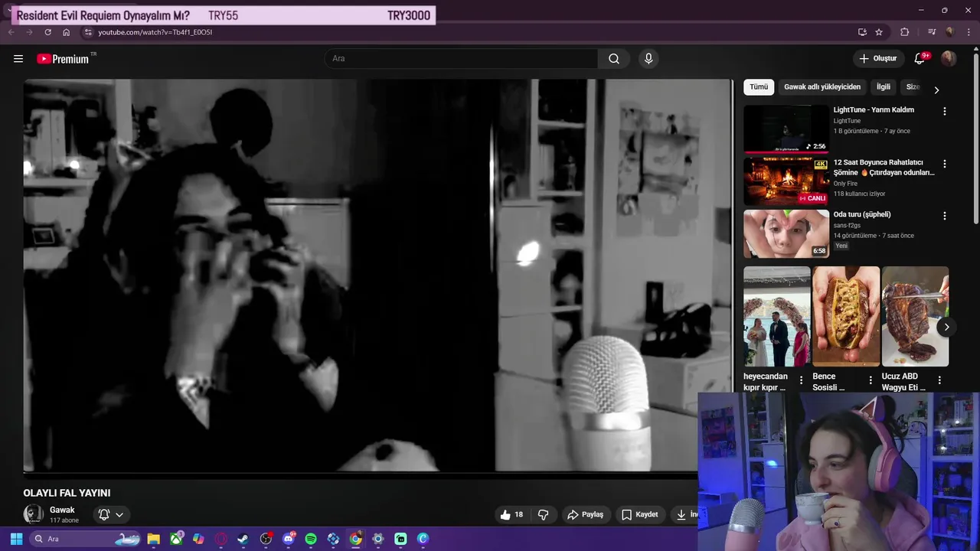Click the browser back arrow

(x=11, y=32)
